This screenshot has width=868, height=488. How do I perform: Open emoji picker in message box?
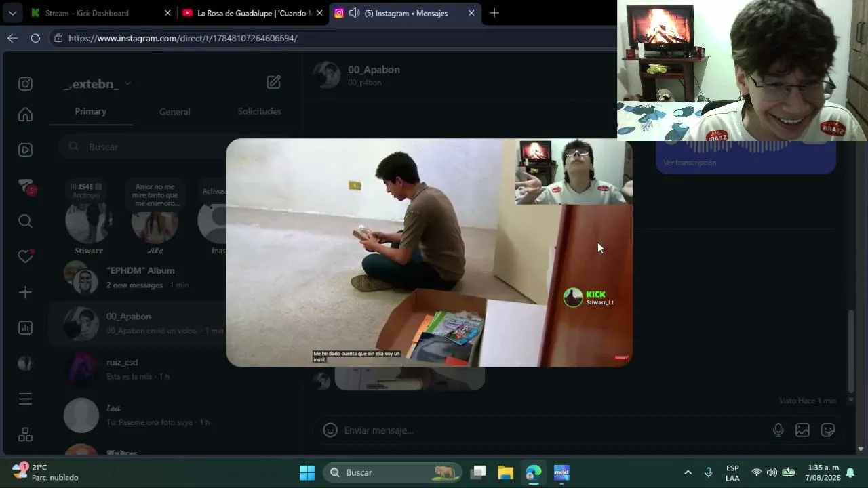pyautogui.click(x=330, y=430)
